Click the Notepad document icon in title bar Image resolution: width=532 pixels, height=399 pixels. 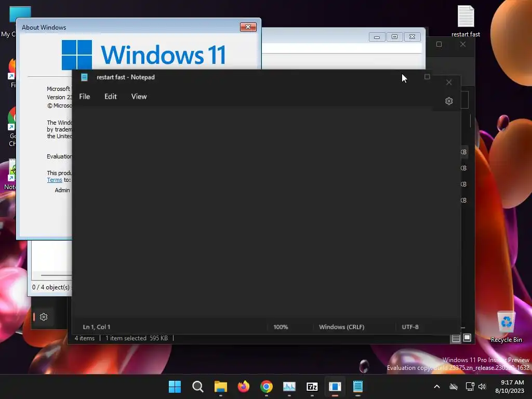(x=84, y=77)
